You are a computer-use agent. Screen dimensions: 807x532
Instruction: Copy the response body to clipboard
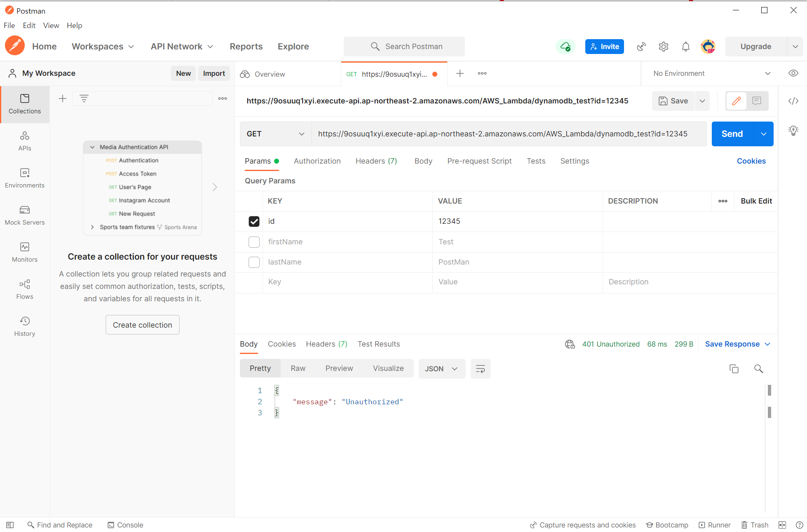click(x=734, y=369)
